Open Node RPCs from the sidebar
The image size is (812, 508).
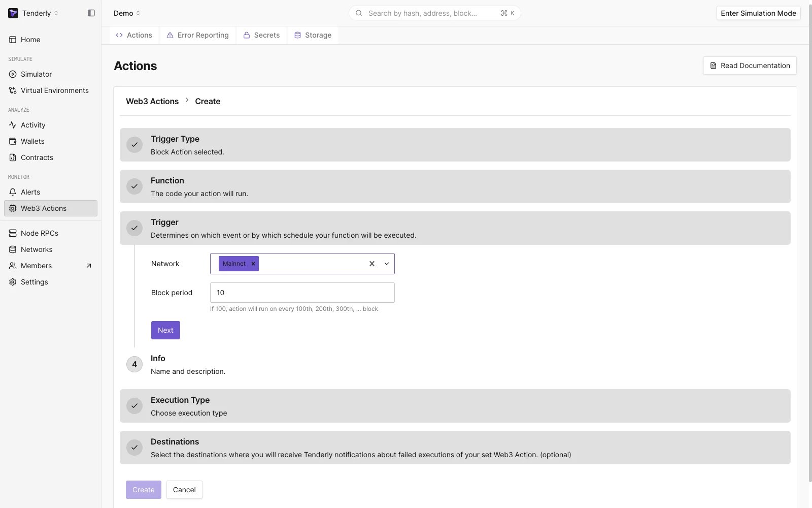pyautogui.click(x=51, y=233)
